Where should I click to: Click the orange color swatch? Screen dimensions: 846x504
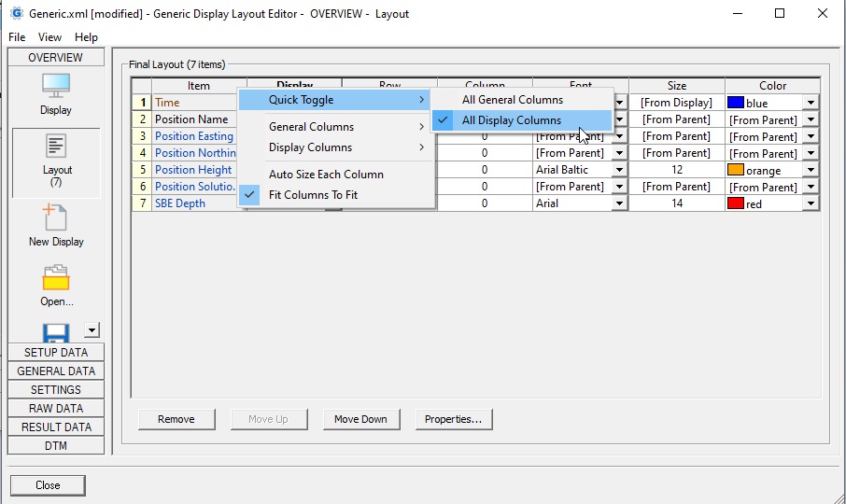[x=735, y=170]
